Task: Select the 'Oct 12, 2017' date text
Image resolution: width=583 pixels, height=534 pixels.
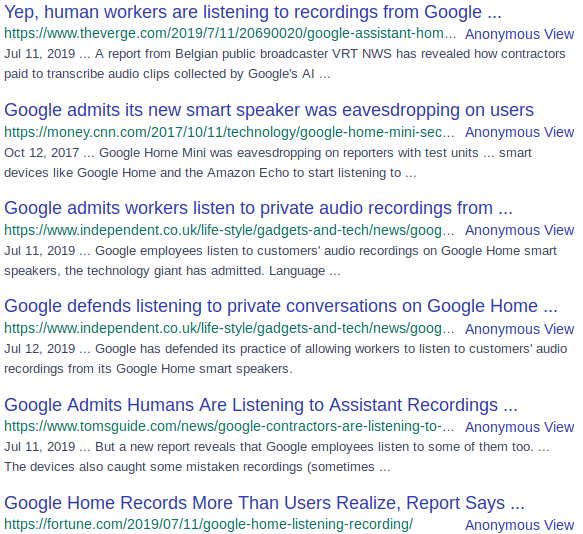Action: pos(41,153)
